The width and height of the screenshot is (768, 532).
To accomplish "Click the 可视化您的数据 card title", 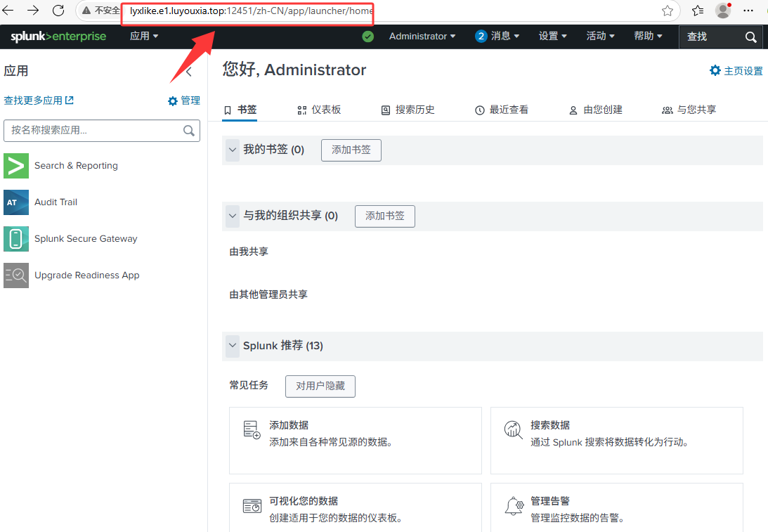I will coord(304,501).
